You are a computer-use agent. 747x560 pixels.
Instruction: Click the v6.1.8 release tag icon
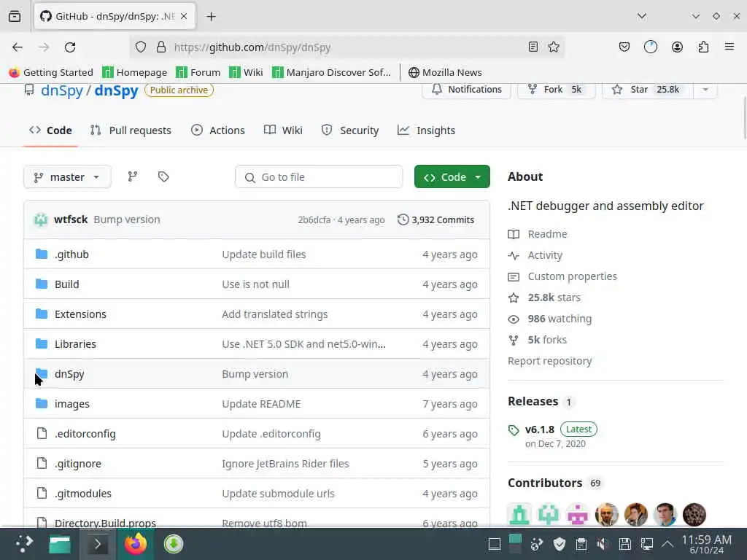coord(514,430)
